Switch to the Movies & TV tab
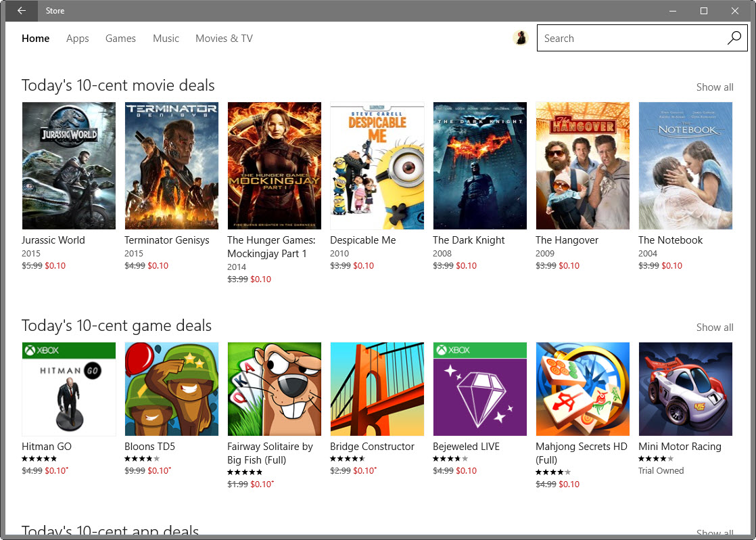 pyautogui.click(x=225, y=38)
